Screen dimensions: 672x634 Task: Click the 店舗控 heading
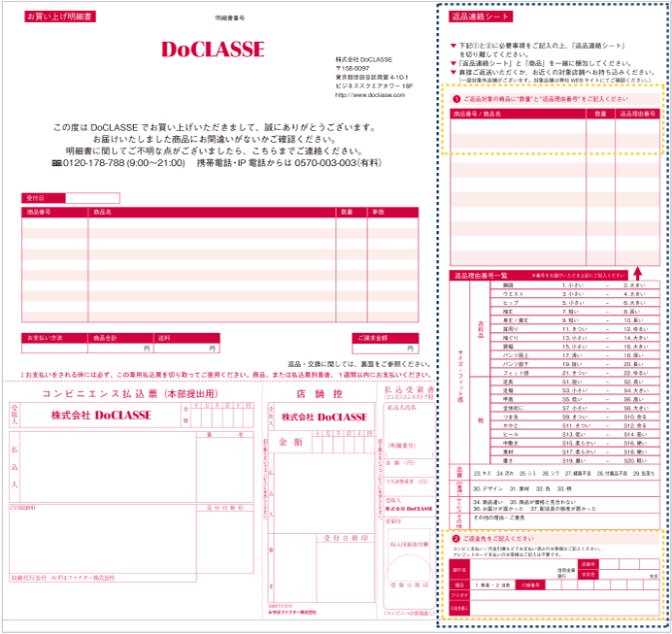[319, 393]
